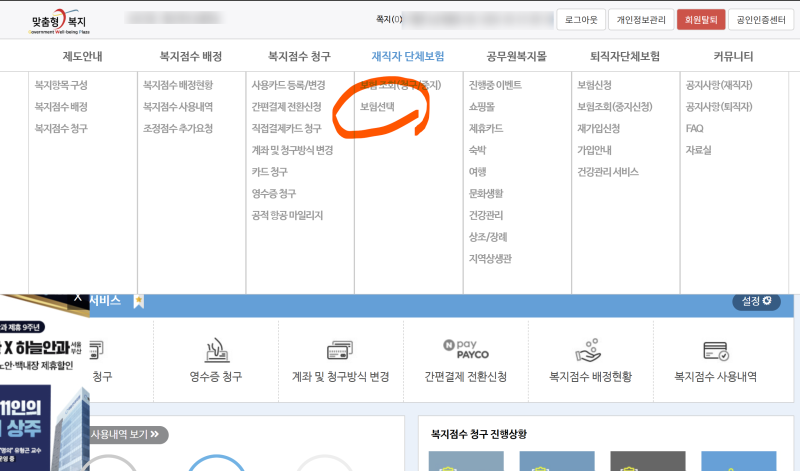
Task: Select 보험 조회(청구/중지)
Action: tap(401, 85)
